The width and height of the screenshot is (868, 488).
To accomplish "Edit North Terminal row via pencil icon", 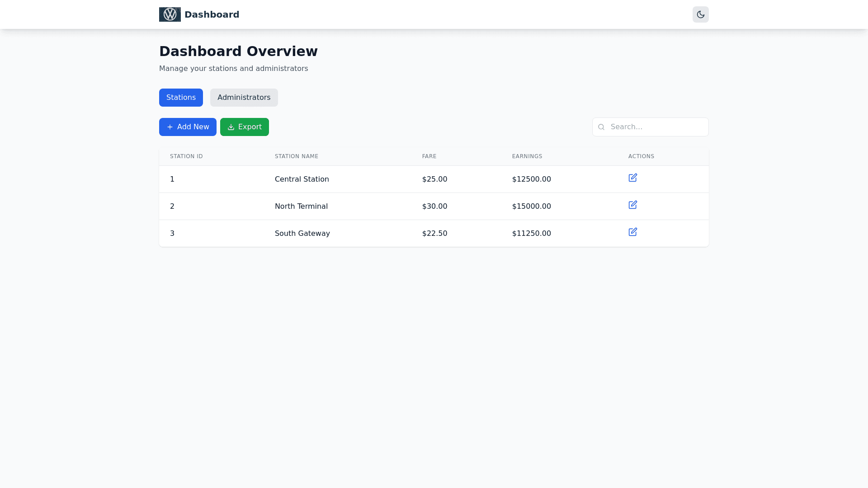I will (632, 205).
